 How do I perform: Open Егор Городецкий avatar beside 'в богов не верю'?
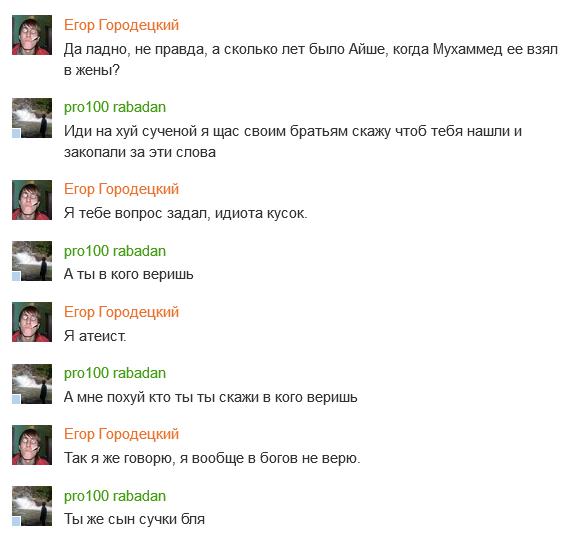coord(32,445)
